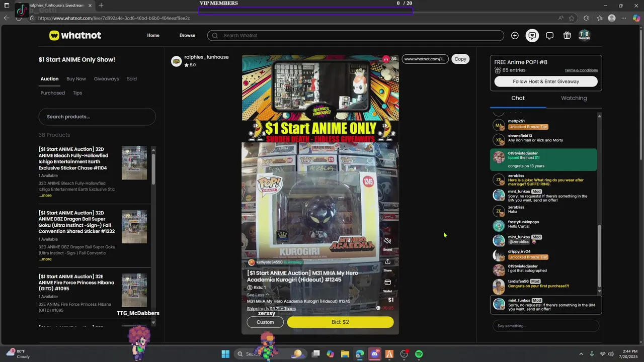Open the Terms & Conditions link
Screen dimensions: 644x362
coord(581,70)
